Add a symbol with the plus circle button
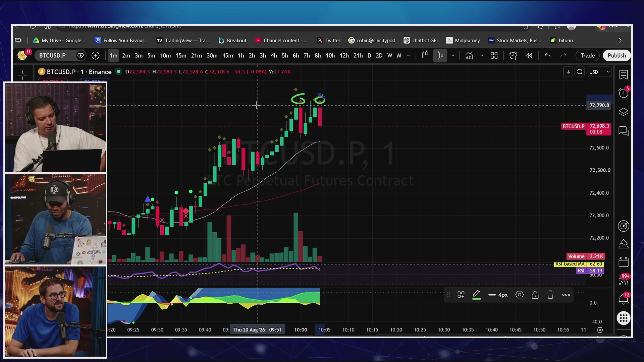Viewport: 644px width, 362px height. (96, 56)
